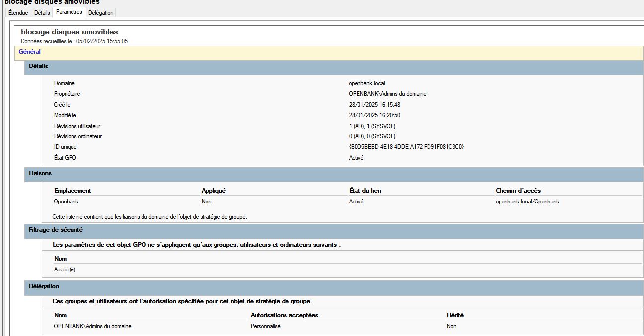Select the Openbank location in Liaisons

point(66,202)
